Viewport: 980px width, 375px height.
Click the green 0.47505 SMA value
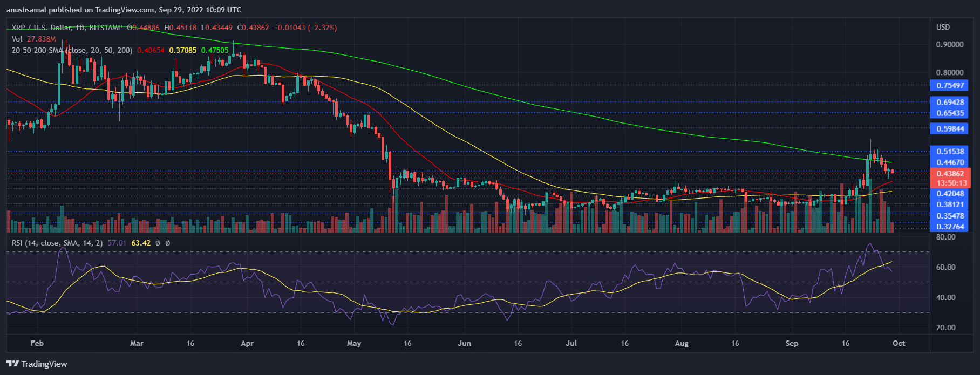click(214, 50)
